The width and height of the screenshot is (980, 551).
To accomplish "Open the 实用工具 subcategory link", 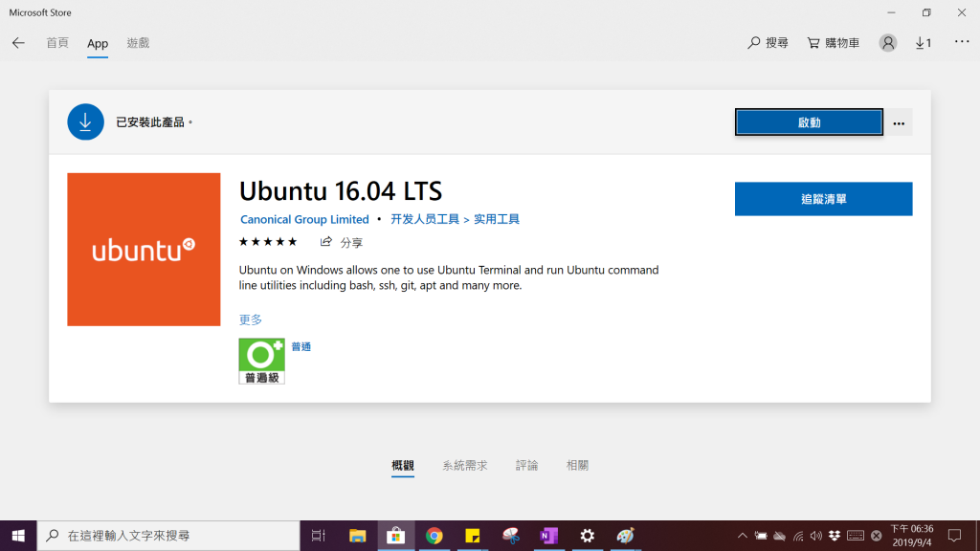I will (x=497, y=219).
